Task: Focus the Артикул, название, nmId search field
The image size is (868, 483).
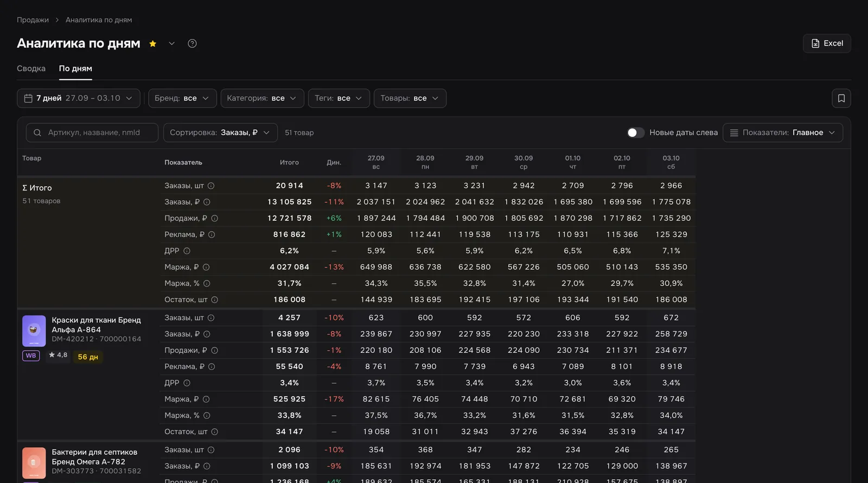Action: (92, 132)
